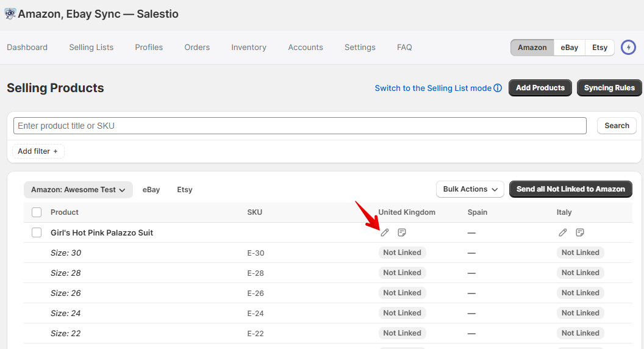The image size is (644, 349).
Task: Navigate to Orders
Action: coord(197,47)
